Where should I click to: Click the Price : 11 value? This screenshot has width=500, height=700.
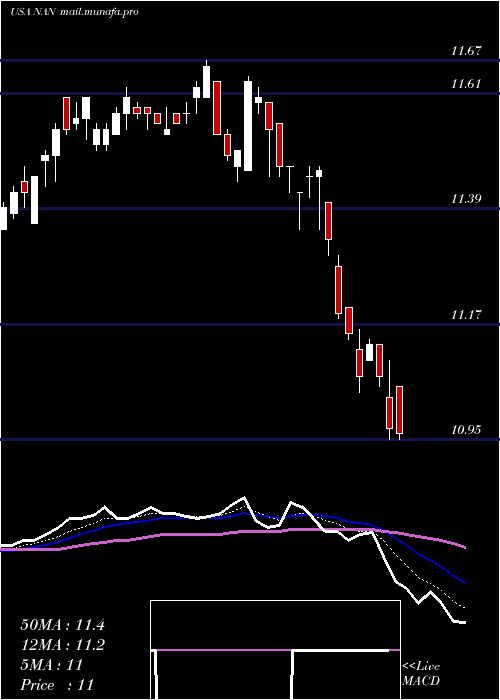tap(57, 685)
